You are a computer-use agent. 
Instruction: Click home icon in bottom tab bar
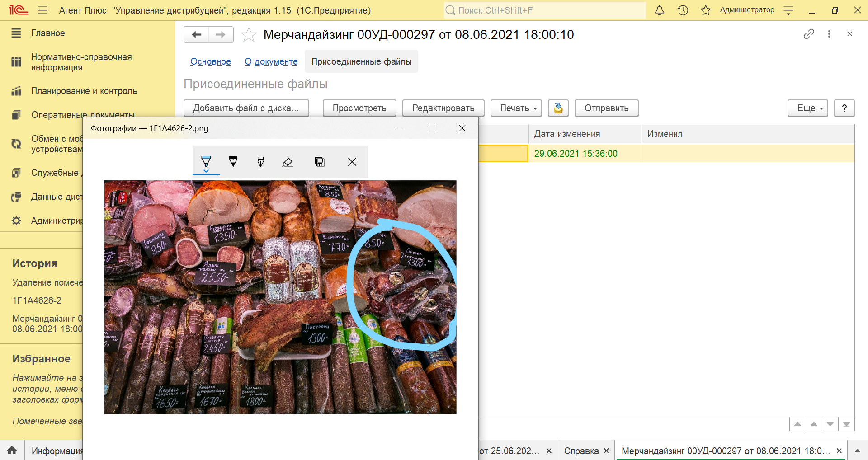(x=12, y=450)
